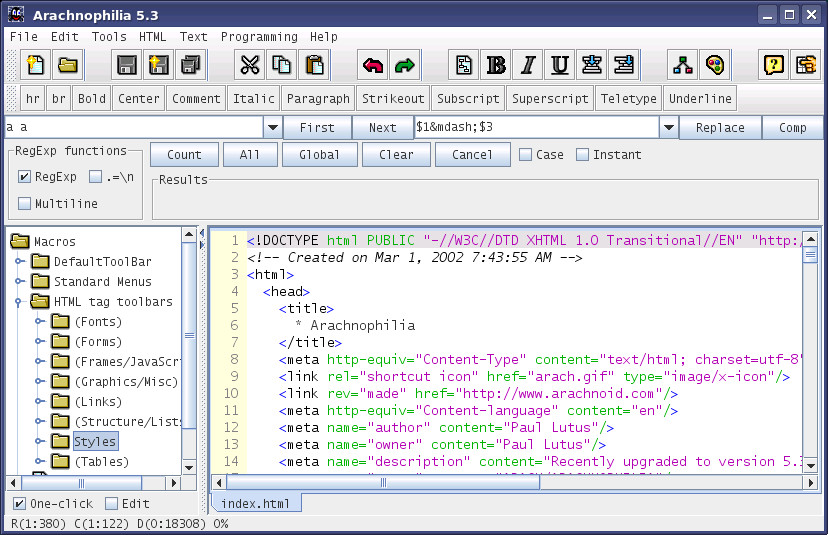Click the center-align text toolbar icon

tap(591, 65)
